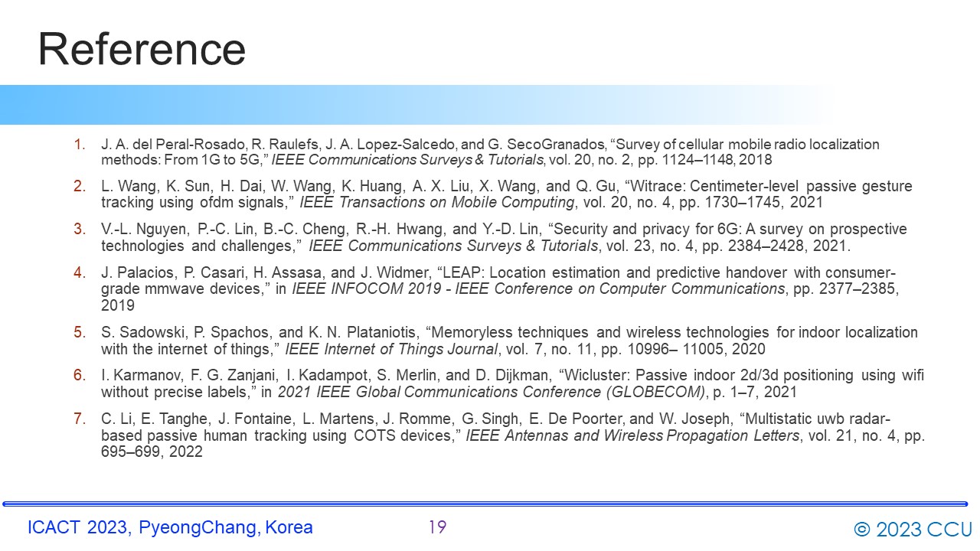Image resolution: width=980 pixels, height=551 pixels.
Task: Click "IEEE Internet of Things Journal" text
Action: click(x=391, y=349)
